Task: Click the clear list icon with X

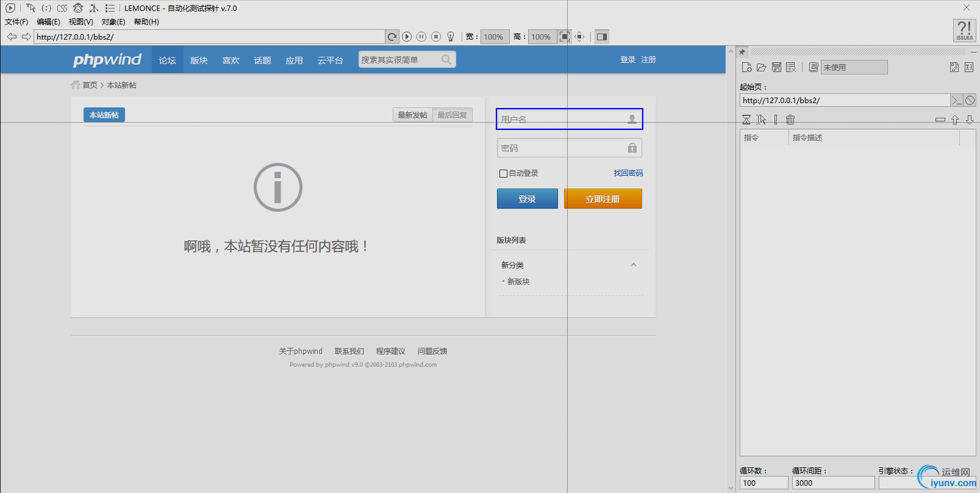Action: (791, 67)
